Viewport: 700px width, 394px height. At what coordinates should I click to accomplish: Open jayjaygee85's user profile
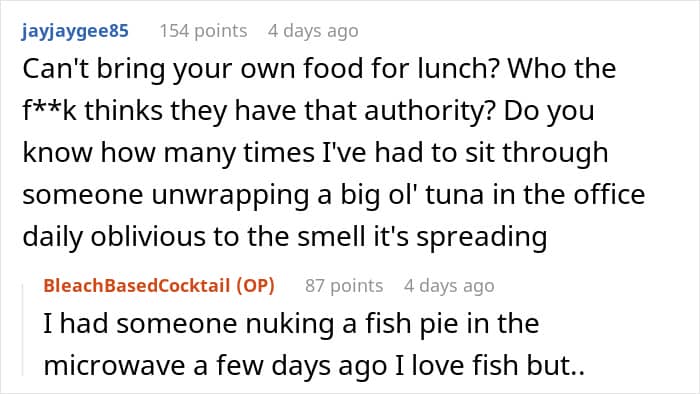pyautogui.click(x=75, y=31)
